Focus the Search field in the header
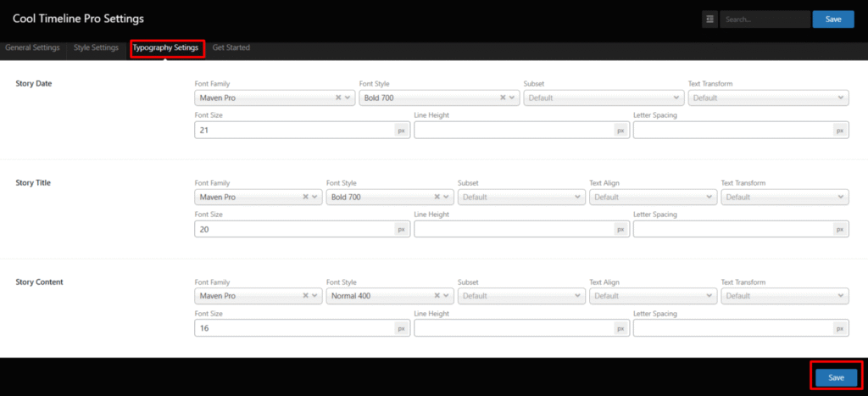The image size is (868, 396). [764, 20]
